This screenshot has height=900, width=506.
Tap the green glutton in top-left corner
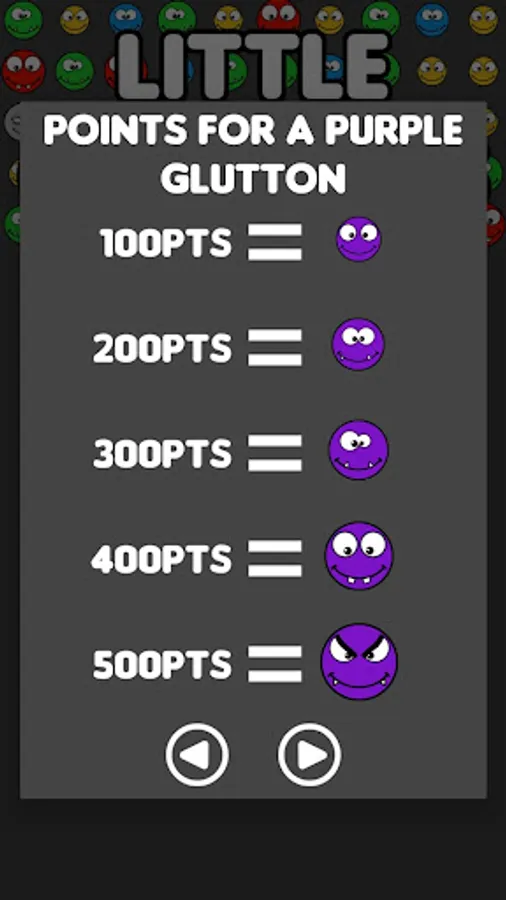pos(23,19)
